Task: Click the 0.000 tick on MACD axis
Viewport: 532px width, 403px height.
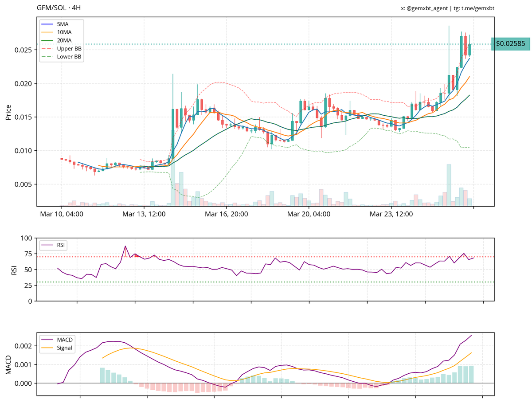Action: coord(24,383)
